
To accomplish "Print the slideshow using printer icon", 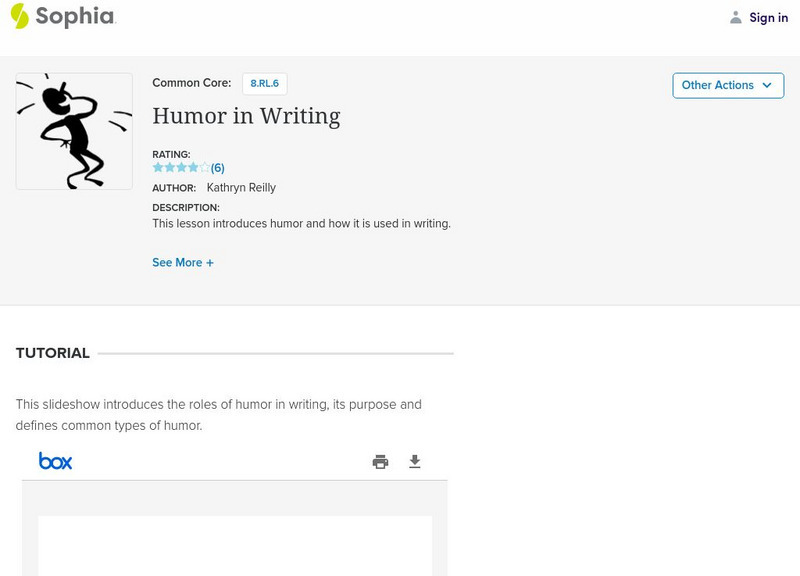I will [x=380, y=462].
